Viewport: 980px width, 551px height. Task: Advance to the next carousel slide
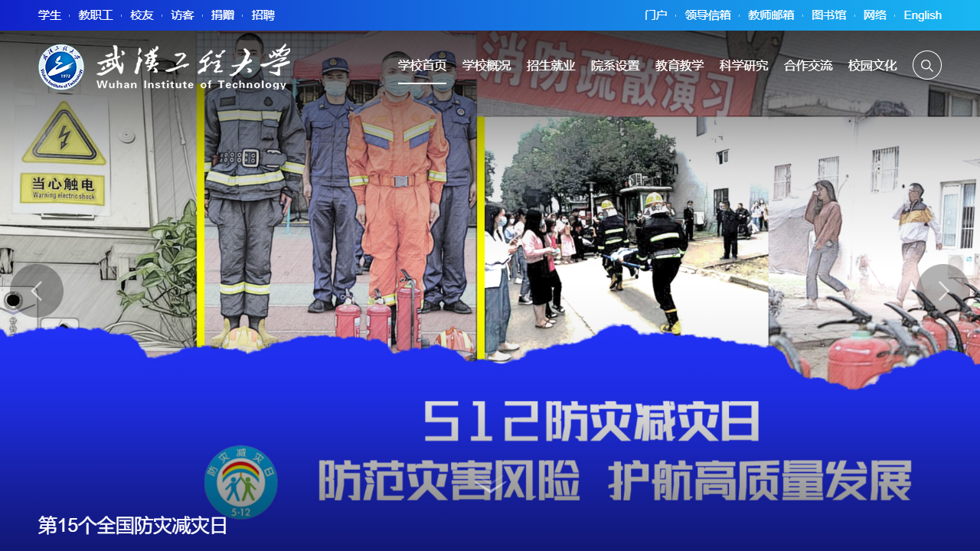[943, 291]
